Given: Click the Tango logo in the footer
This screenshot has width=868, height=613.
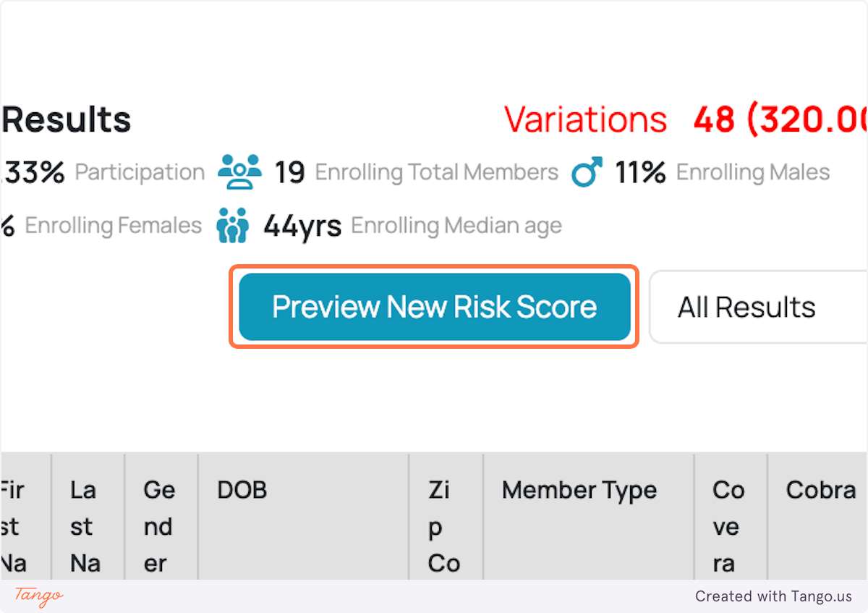Looking at the screenshot, I should pyautogui.click(x=36, y=596).
